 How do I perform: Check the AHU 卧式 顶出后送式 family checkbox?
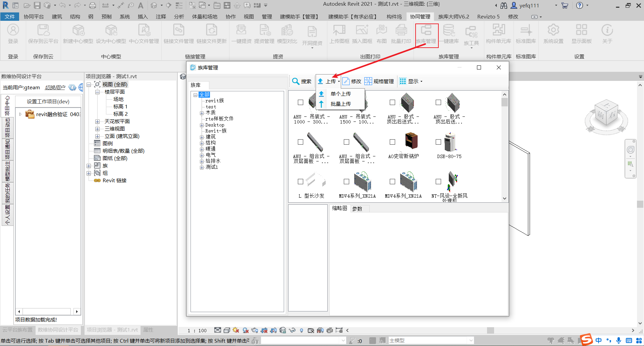pos(392,102)
